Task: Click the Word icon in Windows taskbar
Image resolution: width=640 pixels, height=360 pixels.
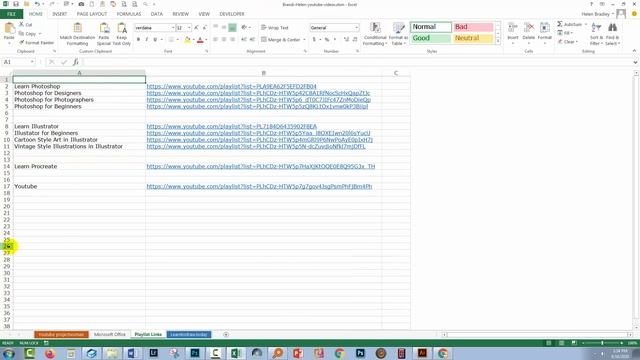Action: pos(132,353)
